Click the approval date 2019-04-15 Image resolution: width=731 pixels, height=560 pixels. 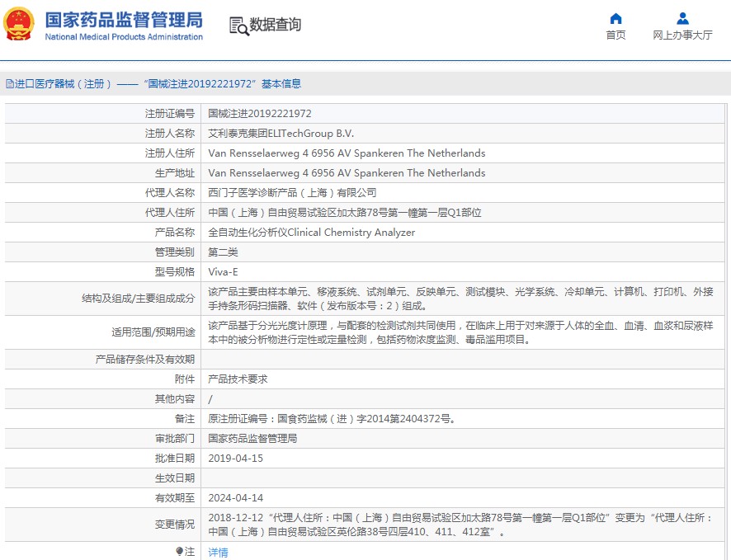click(x=235, y=459)
